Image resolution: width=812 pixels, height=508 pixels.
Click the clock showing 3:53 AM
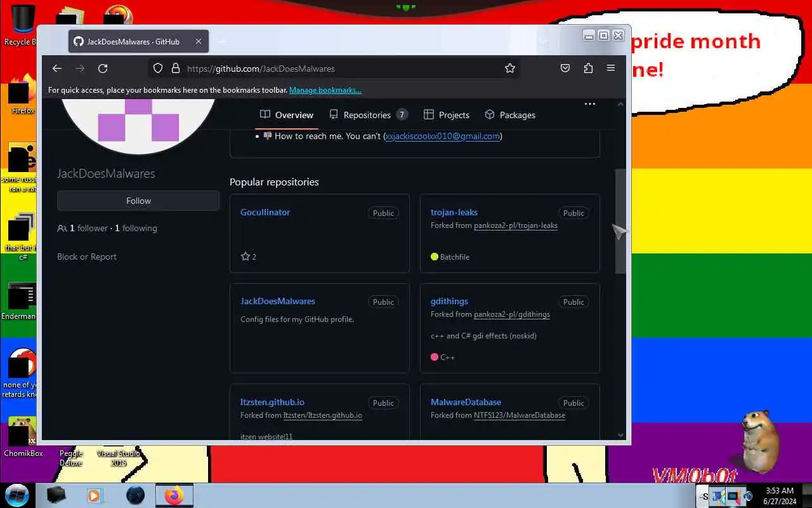click(780, 491)
